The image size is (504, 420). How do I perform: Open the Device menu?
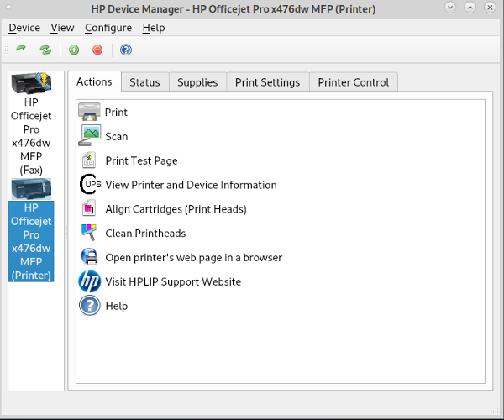[x=24, y=28]
